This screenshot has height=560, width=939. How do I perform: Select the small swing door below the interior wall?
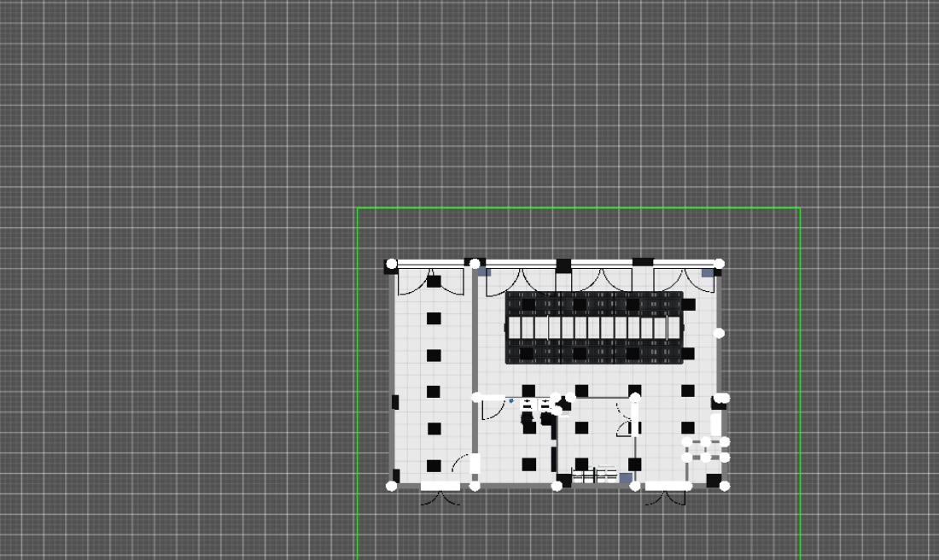point(492,410)
